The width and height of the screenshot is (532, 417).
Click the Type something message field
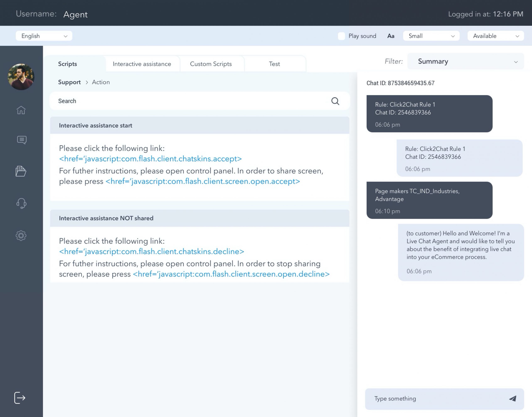coord(444,399)
